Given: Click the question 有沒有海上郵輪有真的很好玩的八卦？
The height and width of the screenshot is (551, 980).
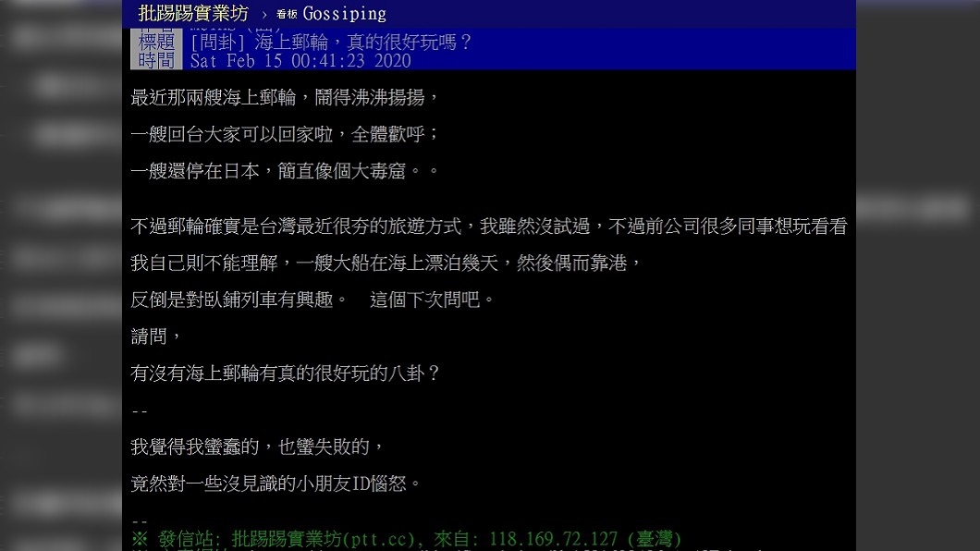Looking at the screenshot, I should 287,373.
